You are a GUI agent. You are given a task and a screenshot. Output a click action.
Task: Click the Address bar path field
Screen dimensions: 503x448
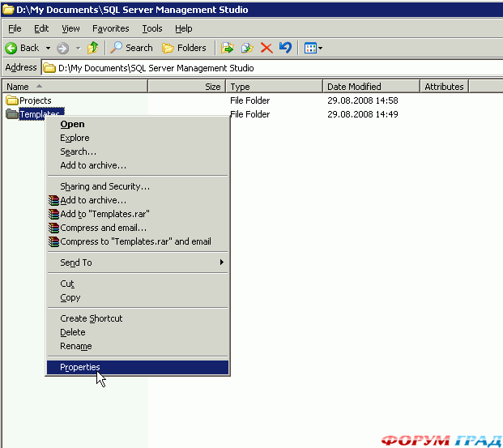pos(267,68)
